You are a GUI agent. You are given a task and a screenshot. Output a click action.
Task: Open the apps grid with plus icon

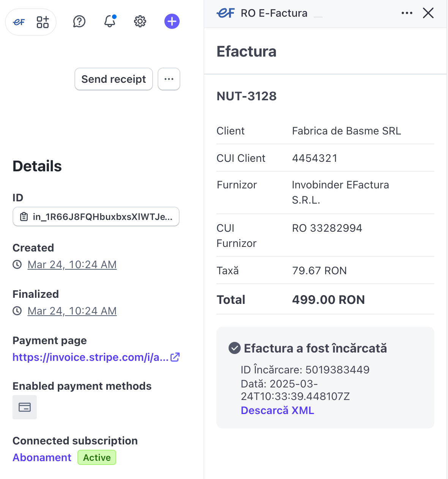point(43,22)
